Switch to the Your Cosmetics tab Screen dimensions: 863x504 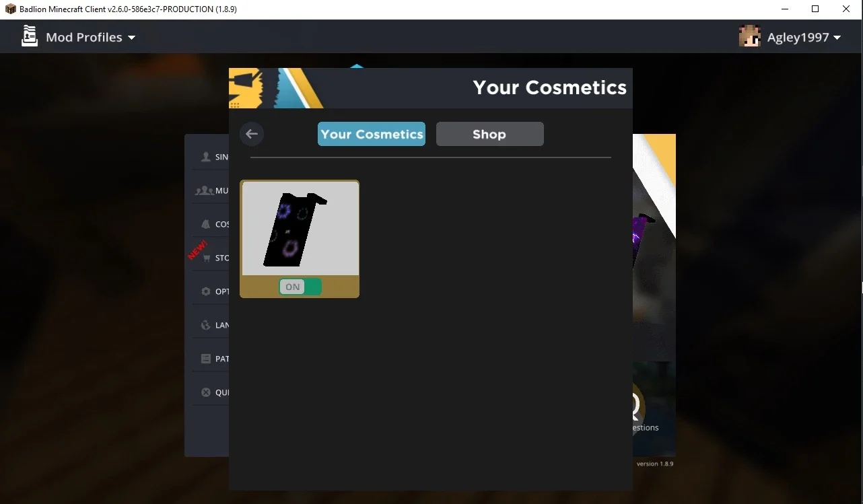[x=372, y=134]
